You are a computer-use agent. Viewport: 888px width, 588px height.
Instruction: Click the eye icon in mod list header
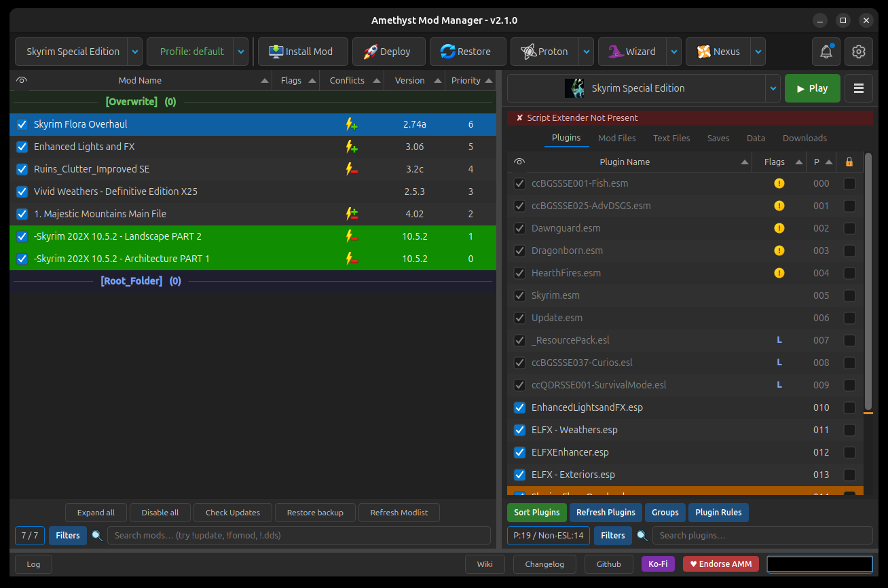click(x=22, y=80)
